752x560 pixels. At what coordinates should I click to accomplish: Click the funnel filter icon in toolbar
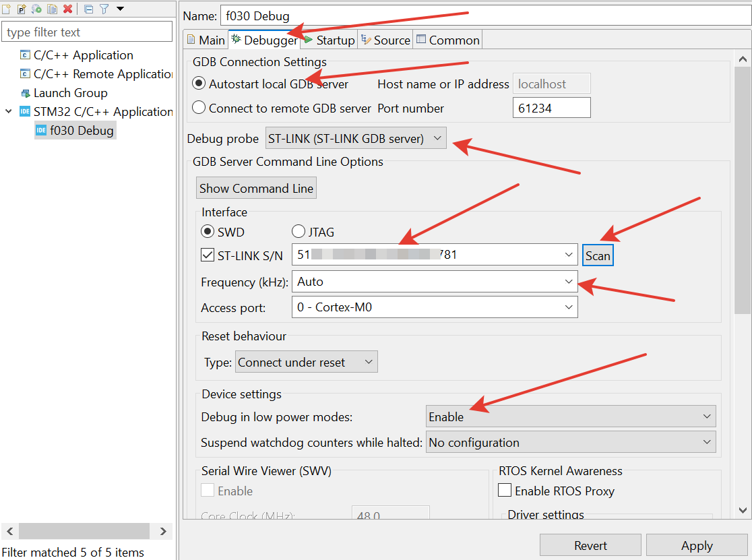[x=104, y=9]
